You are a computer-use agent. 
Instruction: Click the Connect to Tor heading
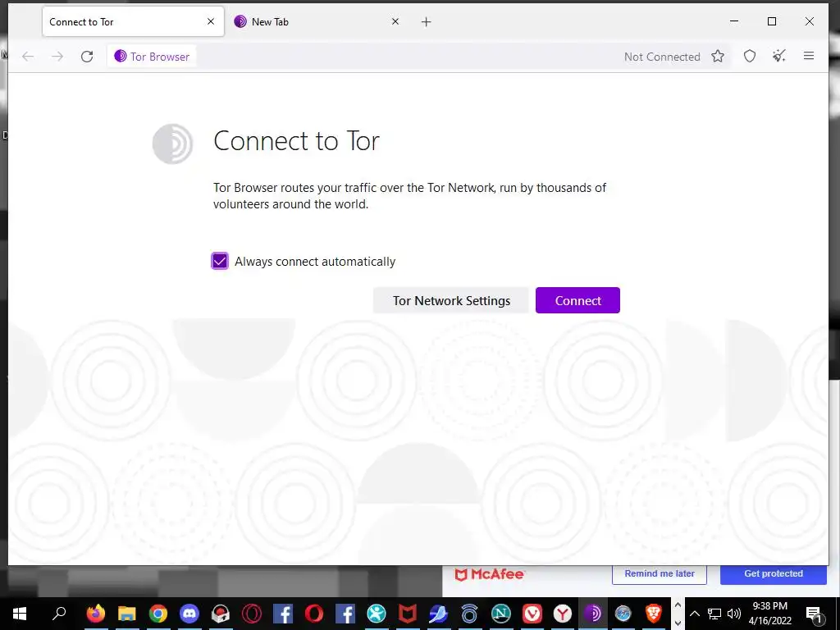click(x=296, y=141)
